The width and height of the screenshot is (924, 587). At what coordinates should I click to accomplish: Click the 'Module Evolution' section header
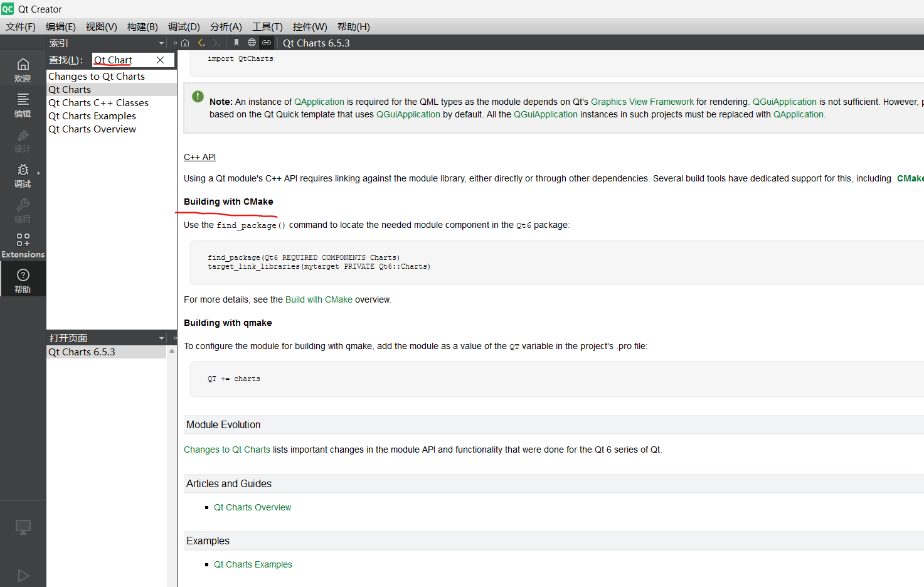(223, 425)
